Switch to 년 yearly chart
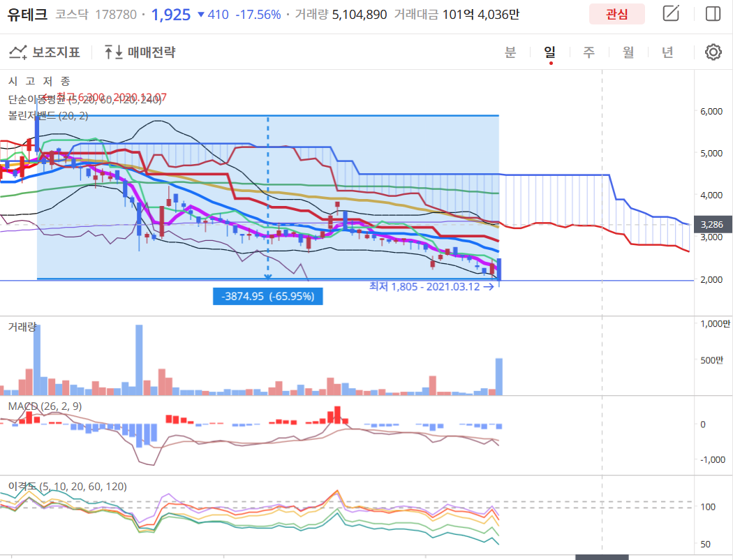The height and width of the screenshot is (560, 733). tap(667, 52)
